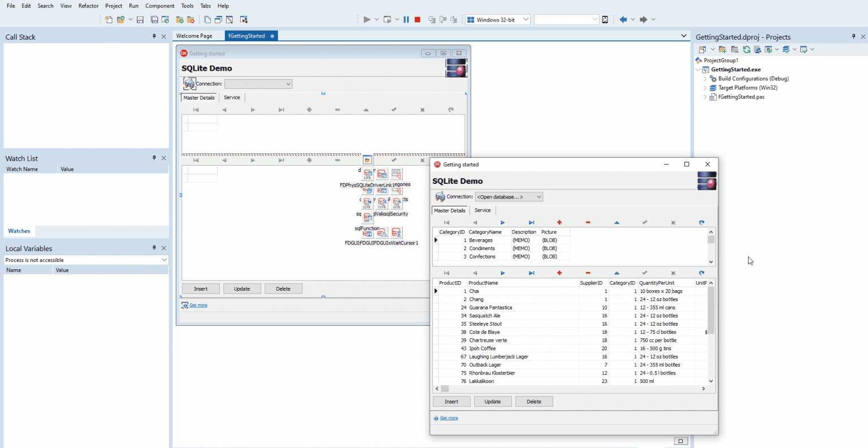The image size is (868, 448).
Task: Click the add-to-project folder icon in Projects panel
Action: 723,50
